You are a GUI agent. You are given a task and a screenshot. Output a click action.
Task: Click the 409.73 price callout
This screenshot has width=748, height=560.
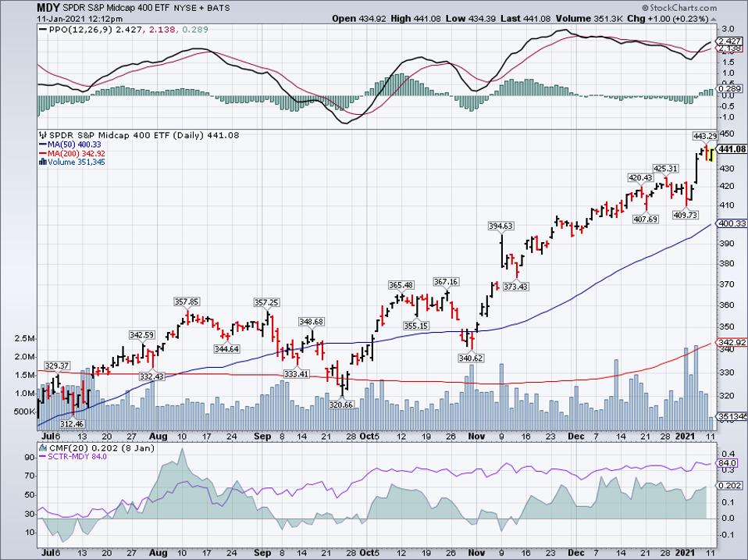[685, 215]
